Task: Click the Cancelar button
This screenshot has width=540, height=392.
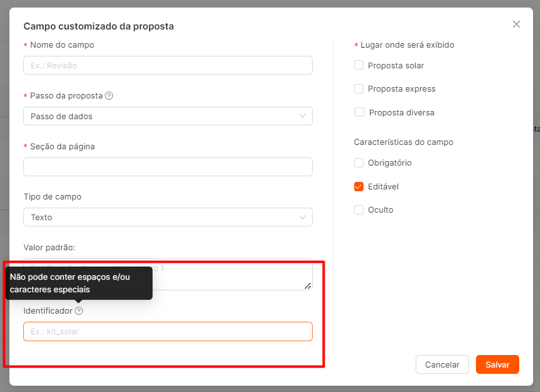Action: [x=442, y=364]
